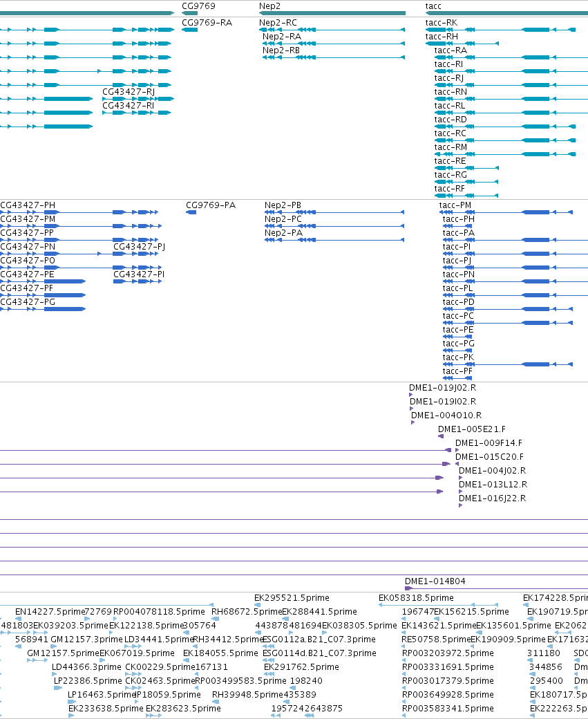The image size is (588, 719).
Task: Select EST label ESG0114d.B21_C07.3prime
Action: (x=319, y=653)
